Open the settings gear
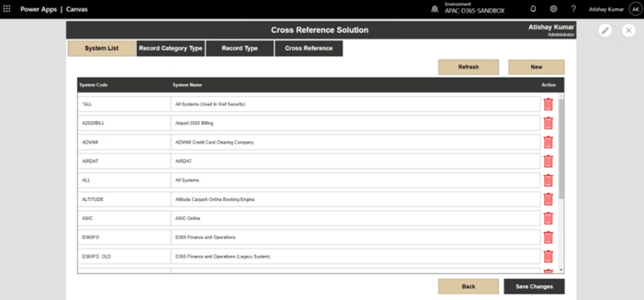Image resolution: width=644 pixels, height=300 pixels. click(x=554, y=9)
